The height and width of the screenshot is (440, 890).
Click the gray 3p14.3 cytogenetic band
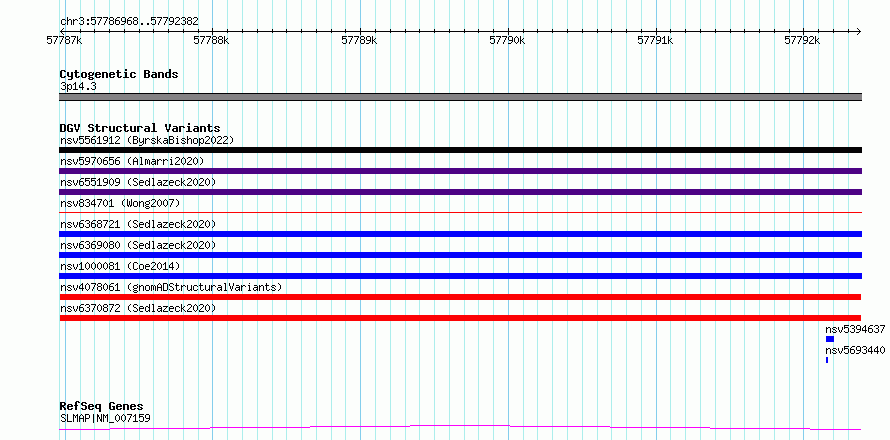click(x=460, y=97)
